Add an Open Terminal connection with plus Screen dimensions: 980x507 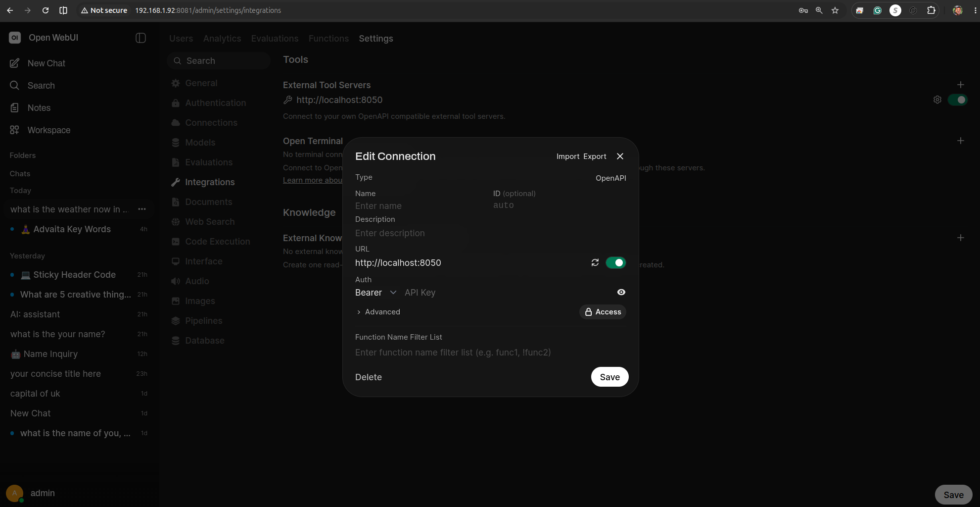click(x=961, y=141)
